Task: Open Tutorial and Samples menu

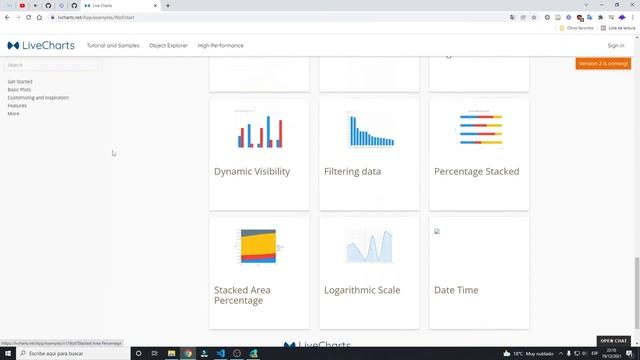Action: [x=113, y=45]
